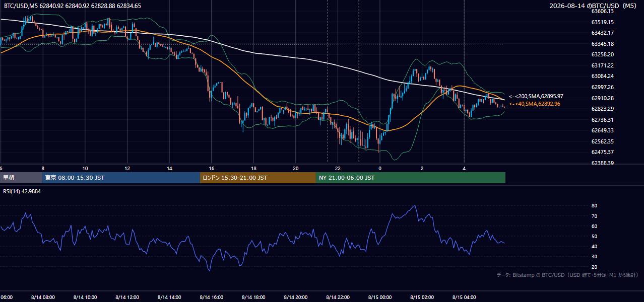Select the 40 SMA 62892.96 label
The width and height of the screenshot is (644, 302).
534,104
